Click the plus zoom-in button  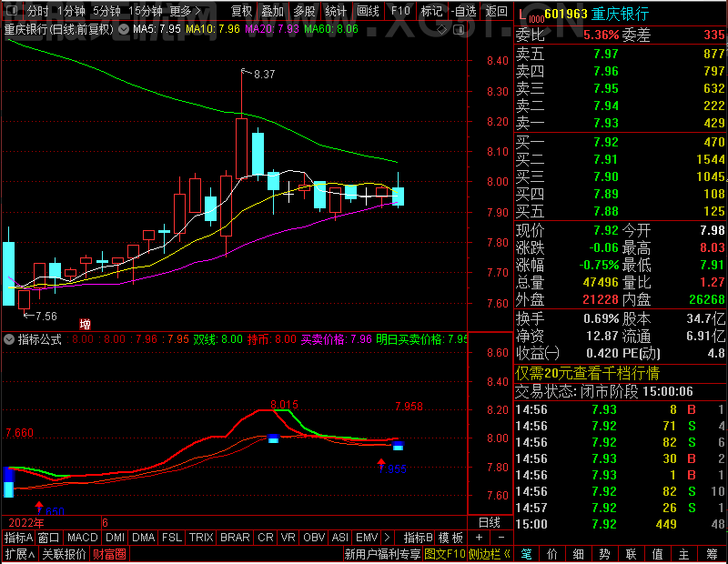tap(480, 538)
